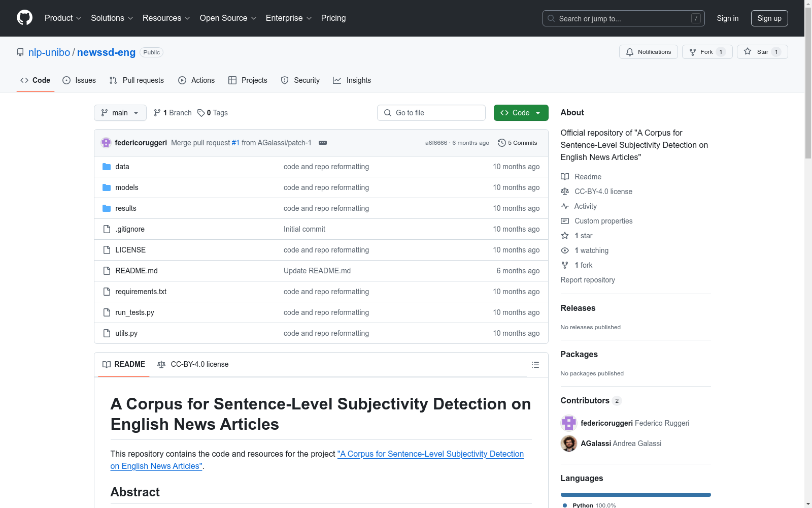Switch to the Projects tab

point(248,80)
